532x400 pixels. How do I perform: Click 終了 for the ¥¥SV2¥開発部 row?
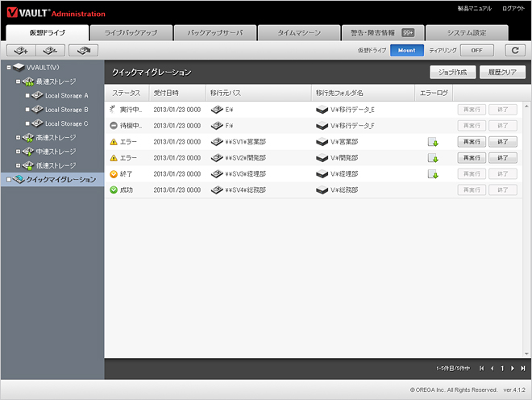click(x=503, y=158)
